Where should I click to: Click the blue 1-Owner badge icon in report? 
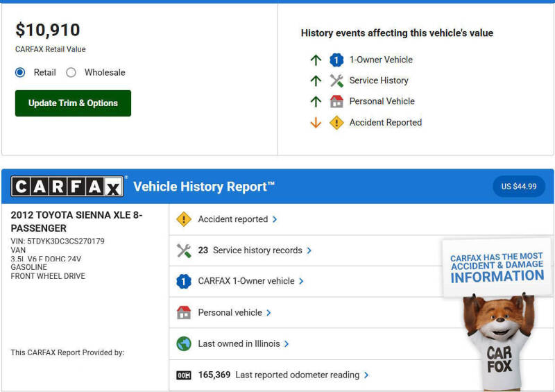184,282
